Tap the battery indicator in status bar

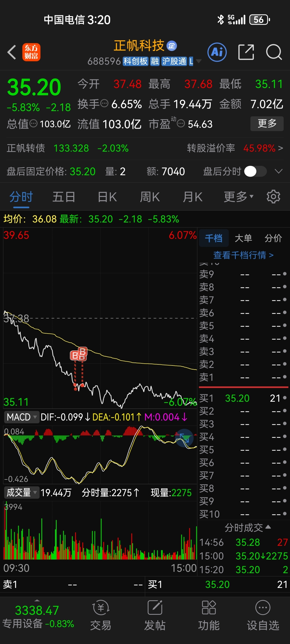[260, 20]
